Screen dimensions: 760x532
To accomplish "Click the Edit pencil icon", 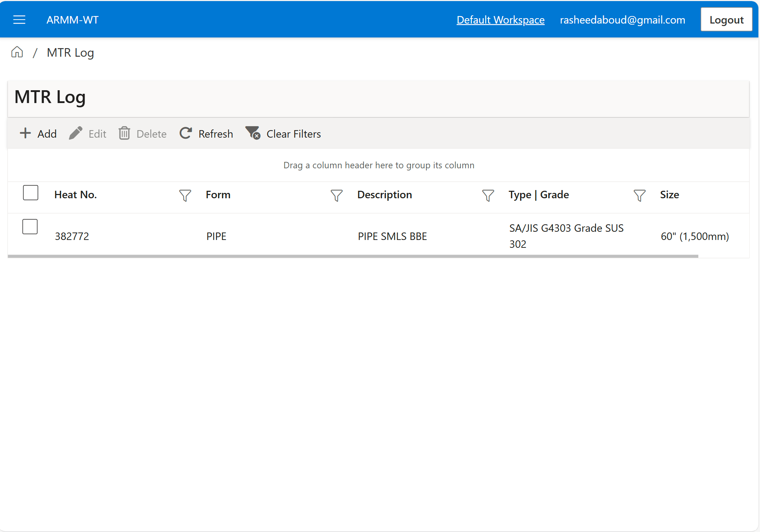I will click(76, 133).
